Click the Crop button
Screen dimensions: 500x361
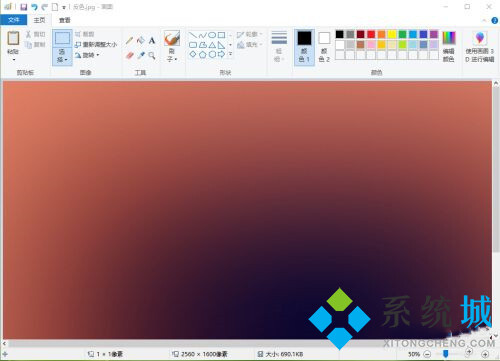[x=85, y=34]
